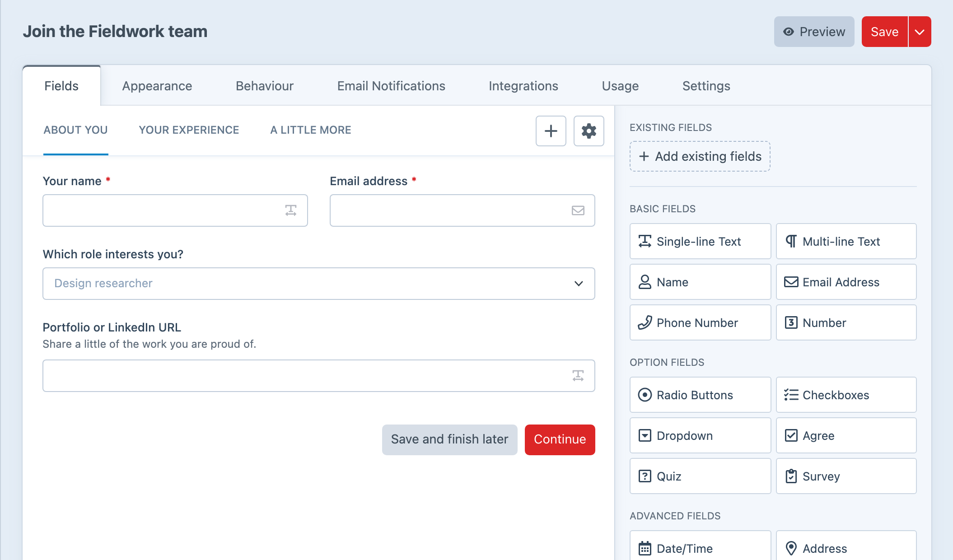953x560 pixels.
Task: Add an Email Address field
Action: pyautogui.click(x=846, y=282)
